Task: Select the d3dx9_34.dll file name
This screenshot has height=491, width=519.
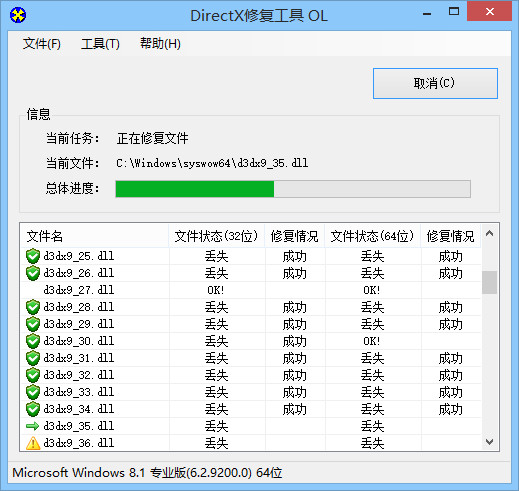Action: [79, 409]
